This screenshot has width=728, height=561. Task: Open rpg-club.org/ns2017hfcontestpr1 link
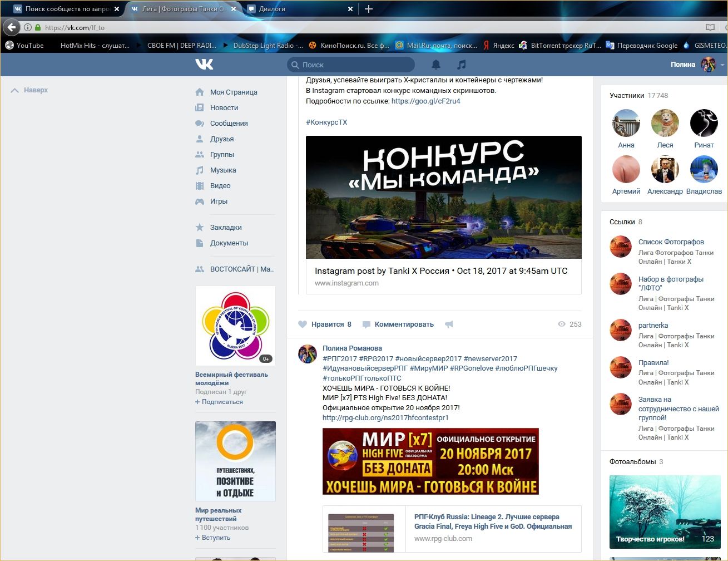tap(385, 417)
